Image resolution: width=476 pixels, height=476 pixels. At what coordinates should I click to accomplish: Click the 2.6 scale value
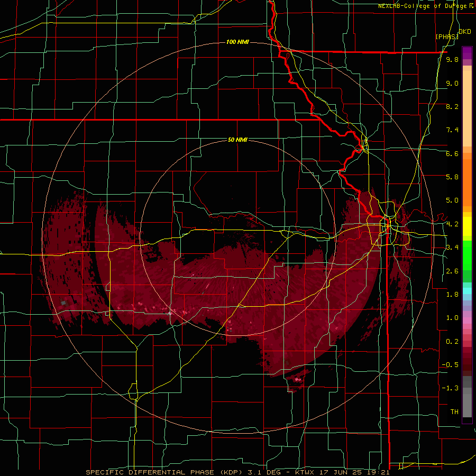tap(452, 271)
